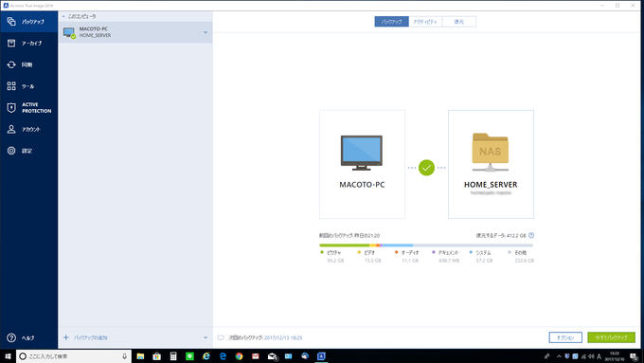Click the data size distribution bar
The height and width of the screenshot is (363, 644).
[x=426, y=245]
